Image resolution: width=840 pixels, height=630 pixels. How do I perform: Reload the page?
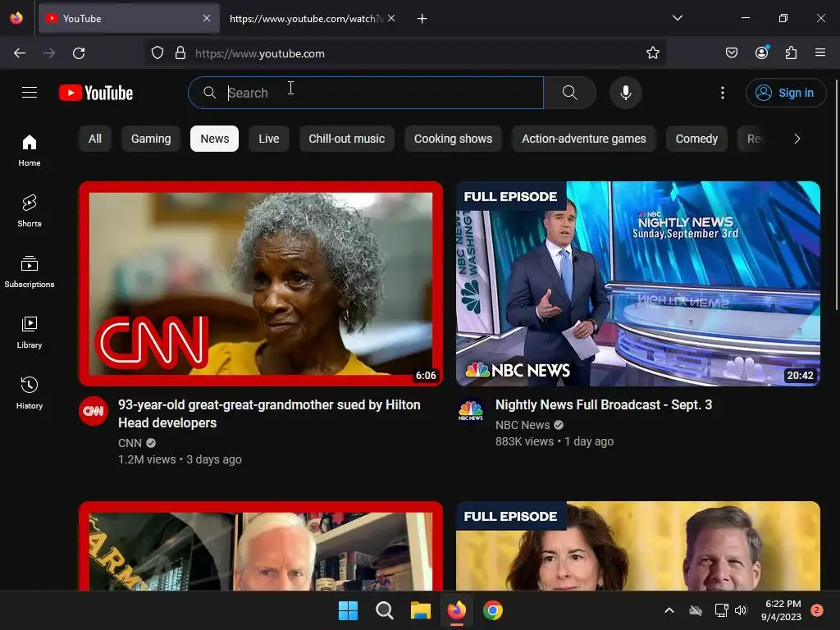click(79, 53)
